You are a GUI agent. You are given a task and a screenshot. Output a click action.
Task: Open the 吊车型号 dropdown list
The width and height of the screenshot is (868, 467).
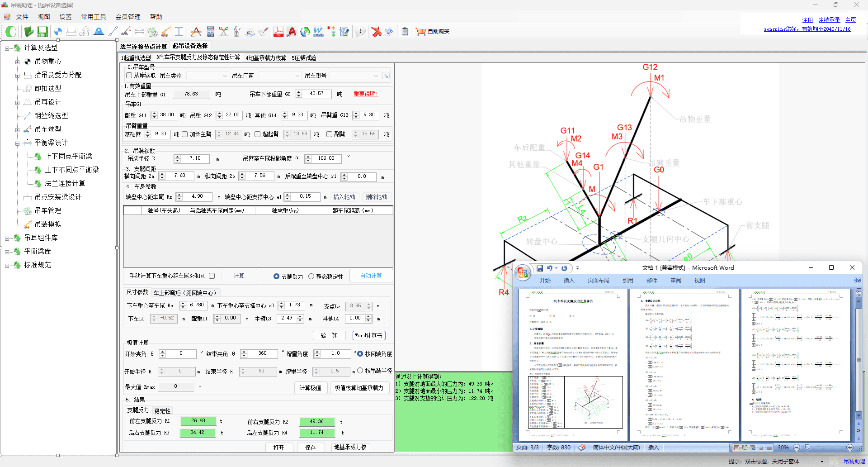click(354, 76)
